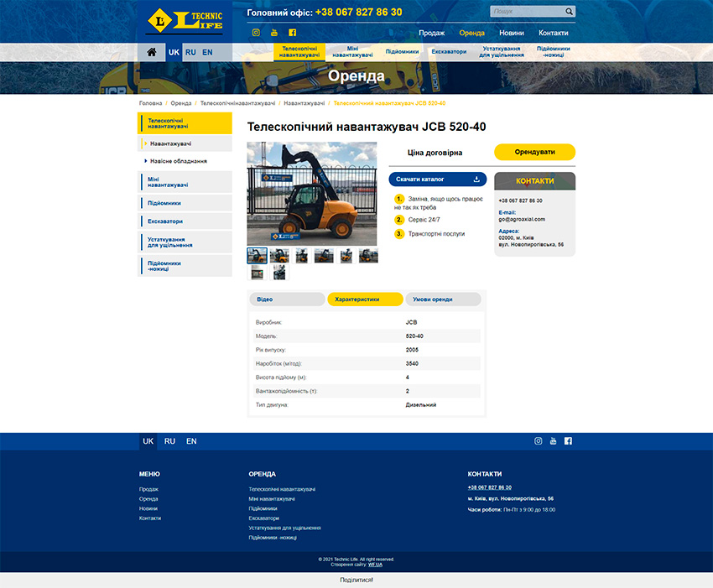Click the search magnifier icon
The height and width of the screenshot is (588, 713).
[x=569, y=12]
